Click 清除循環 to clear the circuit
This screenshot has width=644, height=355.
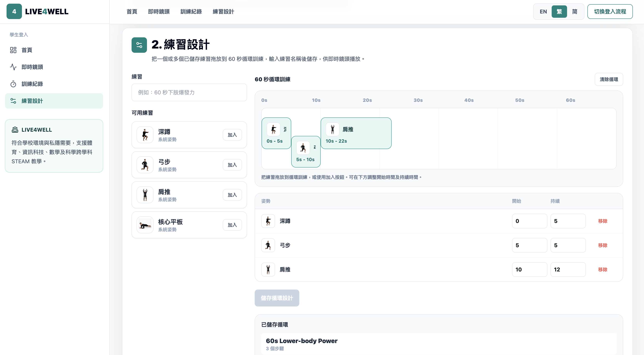click(x=609, y=79)
